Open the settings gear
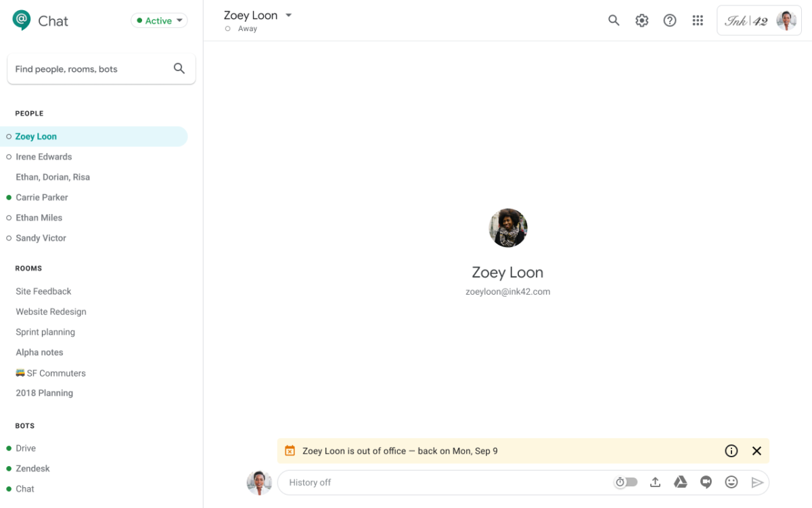This screenshot has width=812, height=508. [641, 20]
